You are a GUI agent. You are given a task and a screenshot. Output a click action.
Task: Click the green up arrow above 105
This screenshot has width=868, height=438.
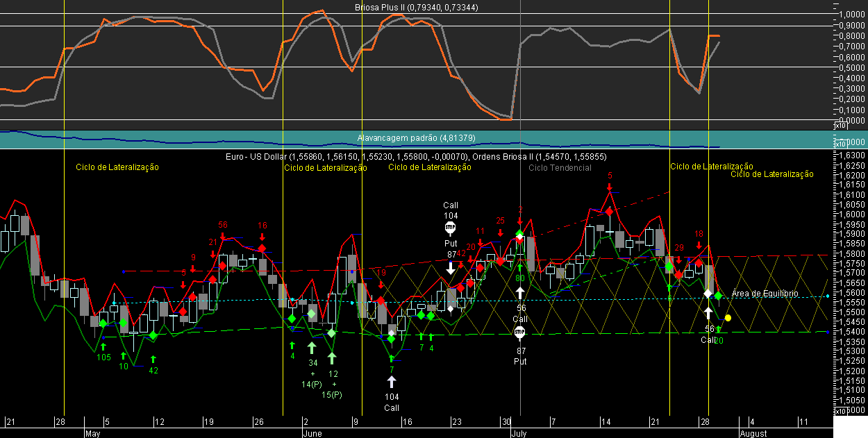click(x=103, y=346)
